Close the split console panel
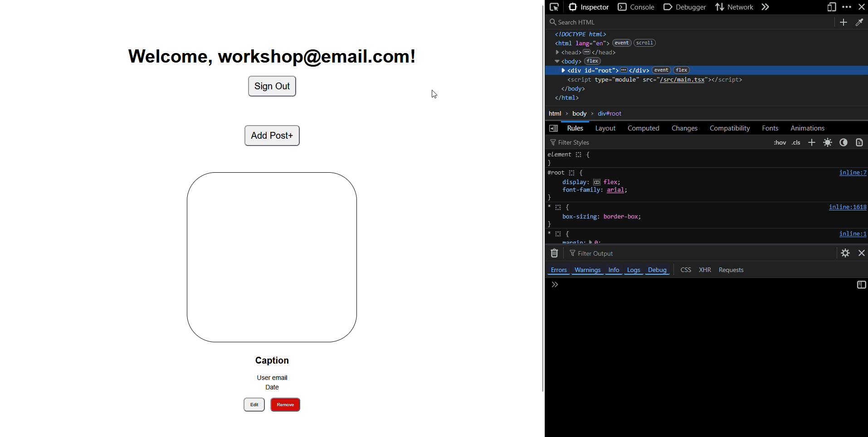The height and width of the screenshot is (437, 868). pos(862,253)
